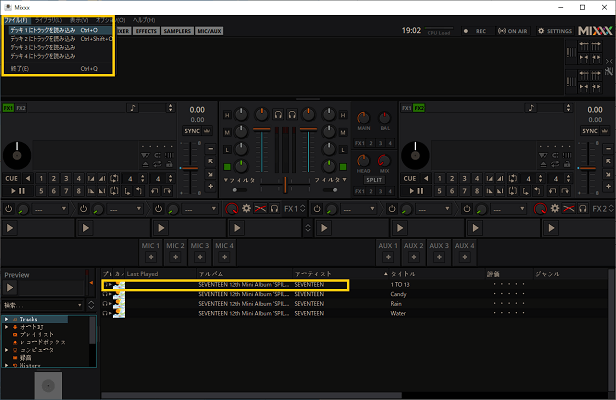Viewport: 616px width, 400px height.
Task: Toggle left channel green quick effect button
Action: pyautogui.click(x=227, y=167)
